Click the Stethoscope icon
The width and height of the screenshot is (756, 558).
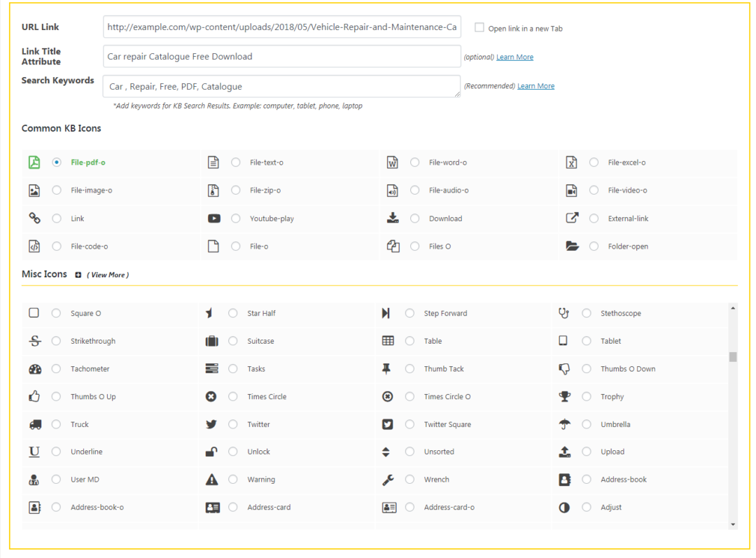coord(563,313)
